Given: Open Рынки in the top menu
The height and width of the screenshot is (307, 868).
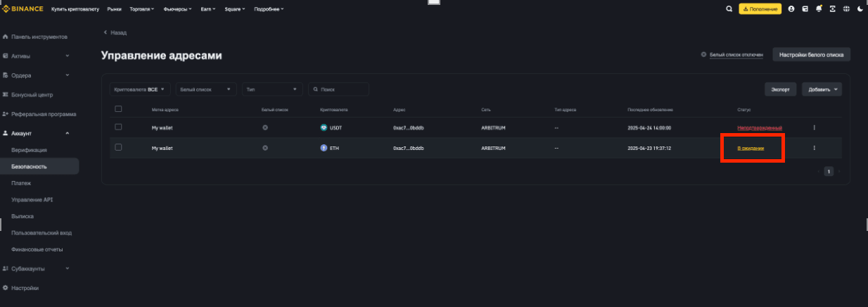Looking at the screenshot, I should point(114,8).
